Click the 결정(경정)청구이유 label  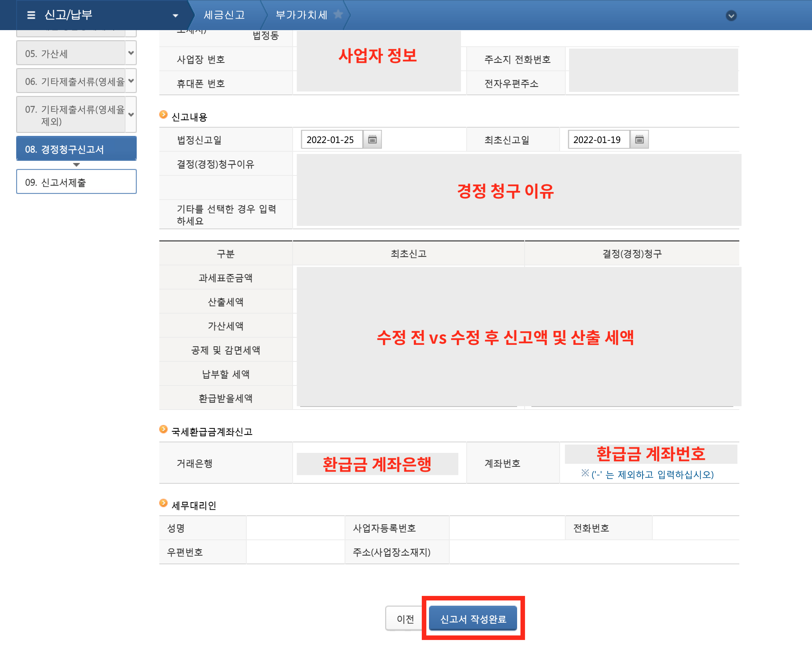pos(215,164)
